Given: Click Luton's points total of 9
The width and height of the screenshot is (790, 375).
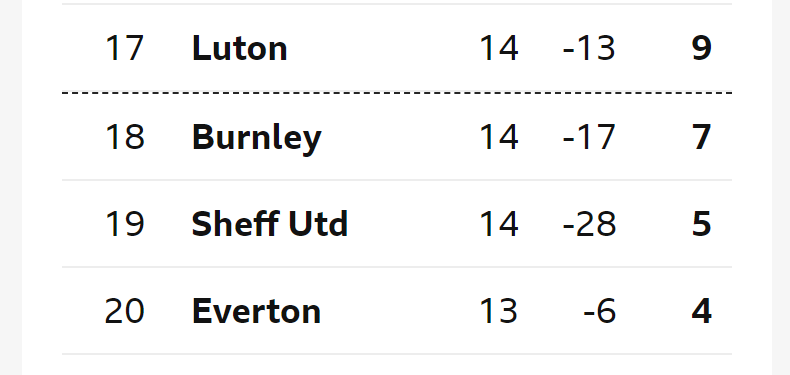Looking at the screenshot, I should 702,48.
